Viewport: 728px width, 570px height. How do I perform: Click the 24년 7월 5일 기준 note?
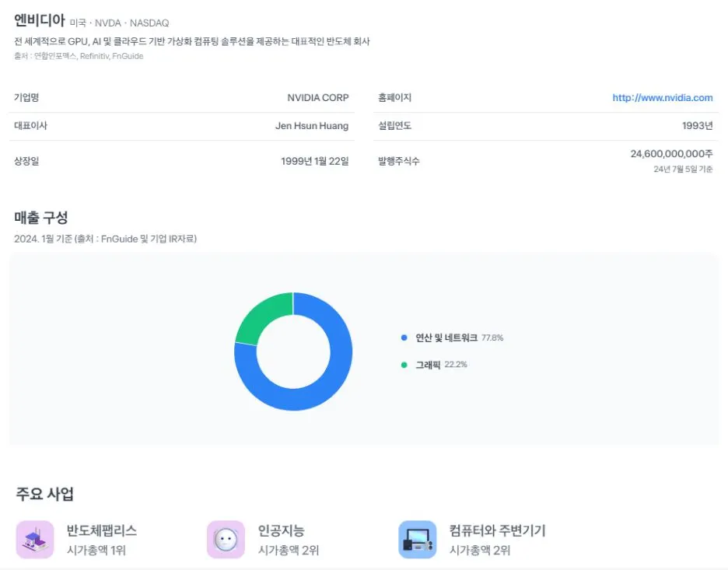click(683, 169)
